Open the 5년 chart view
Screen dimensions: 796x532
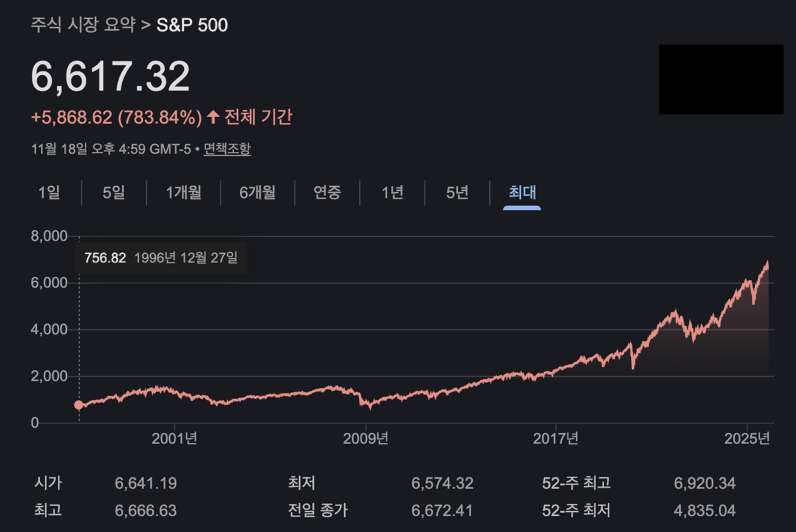click(x=457, y=193)
